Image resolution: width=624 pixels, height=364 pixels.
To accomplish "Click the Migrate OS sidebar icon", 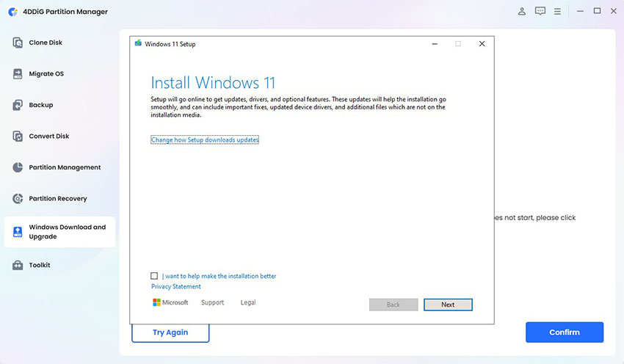I will coord(18,73).
